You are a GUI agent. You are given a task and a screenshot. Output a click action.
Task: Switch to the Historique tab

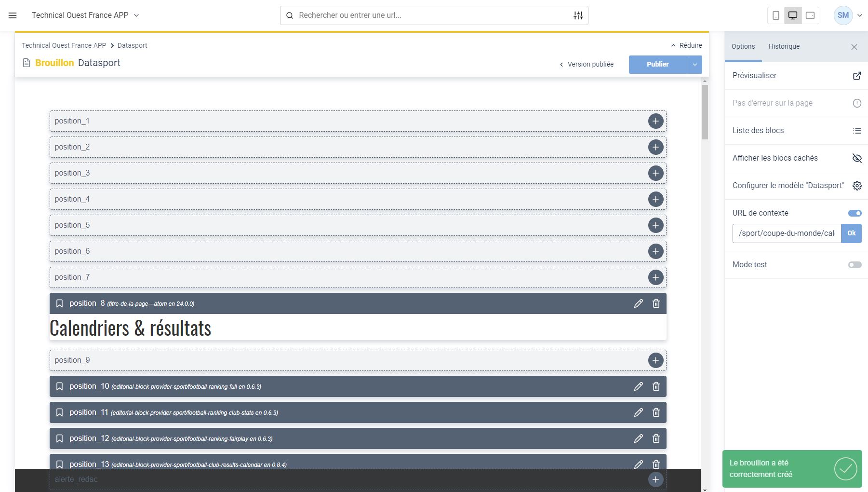(x=784, y=47)
